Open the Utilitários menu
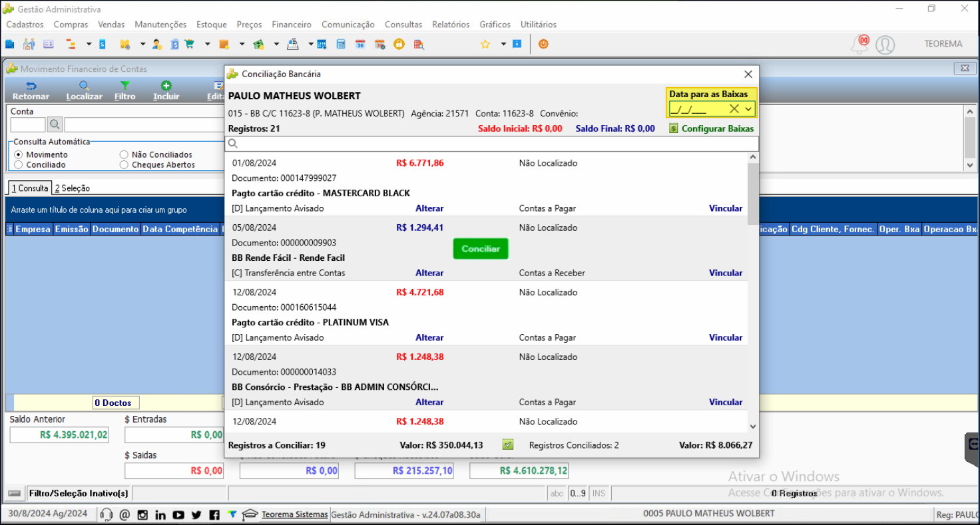Screen dimensions: 980x525 tap(539, 25)
